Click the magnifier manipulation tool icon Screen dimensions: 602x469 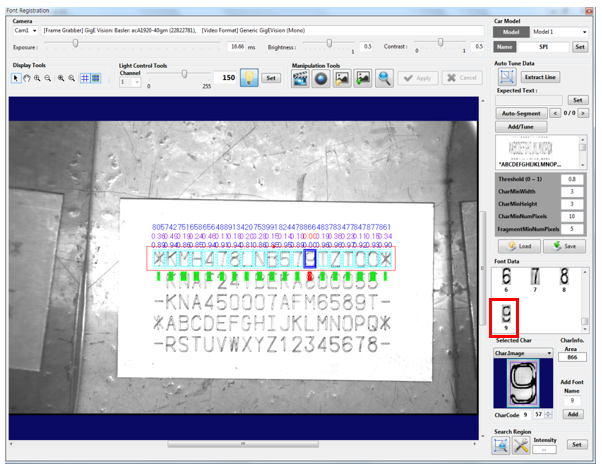(x=384, y=78)
